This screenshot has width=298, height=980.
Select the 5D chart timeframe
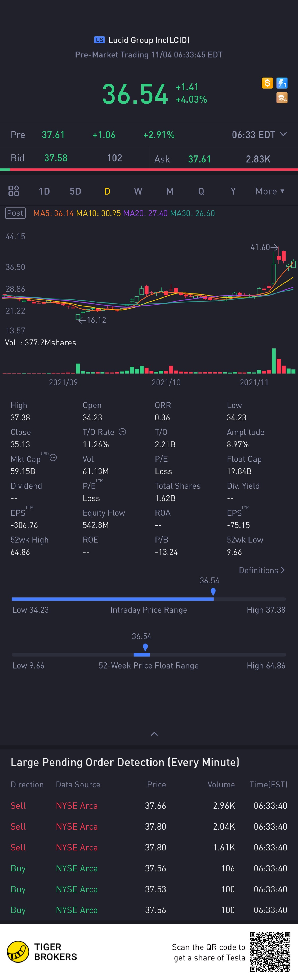point(75,191)
